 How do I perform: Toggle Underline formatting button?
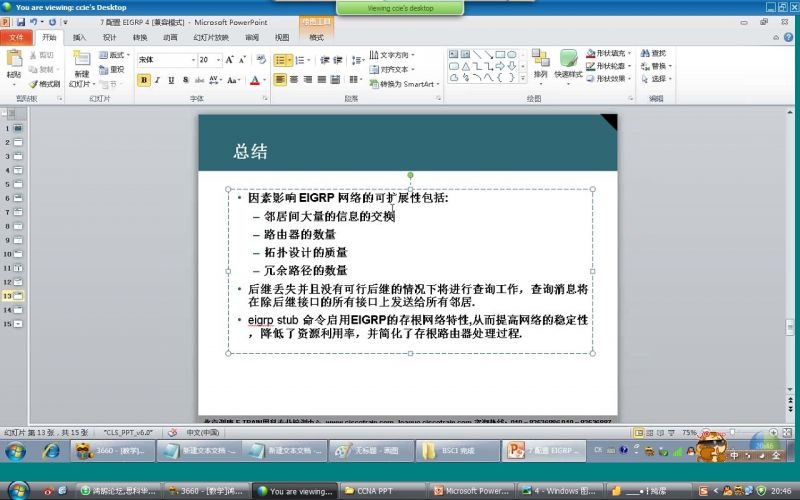(171, 80)
